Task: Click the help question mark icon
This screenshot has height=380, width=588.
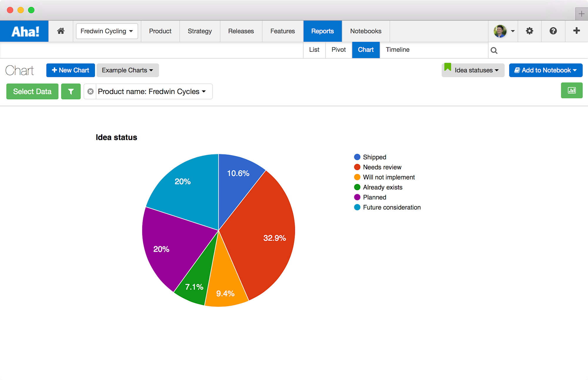Action: click(x=553, y=31)
